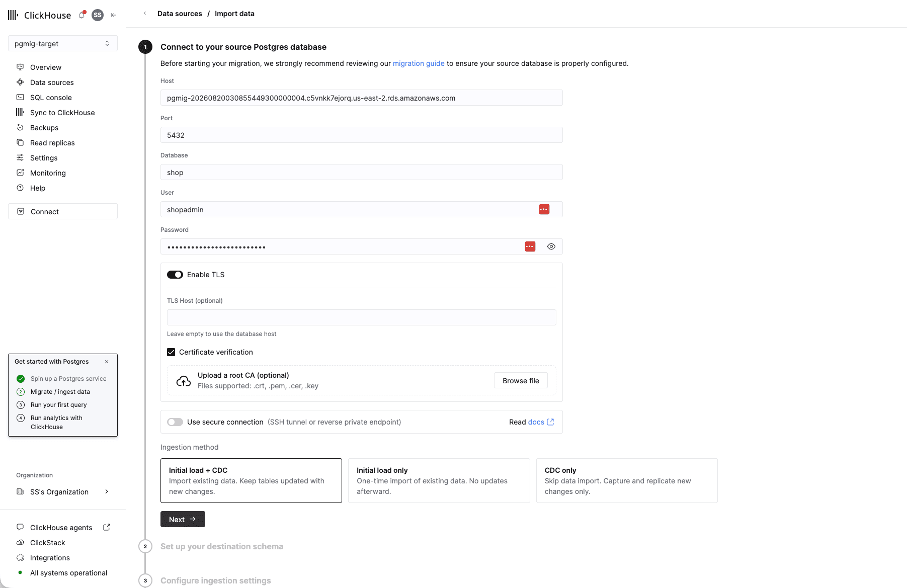The width and height of the screenshot is (907, 588).
Task: Click the Backups sidebar icon
Action: 20,127
